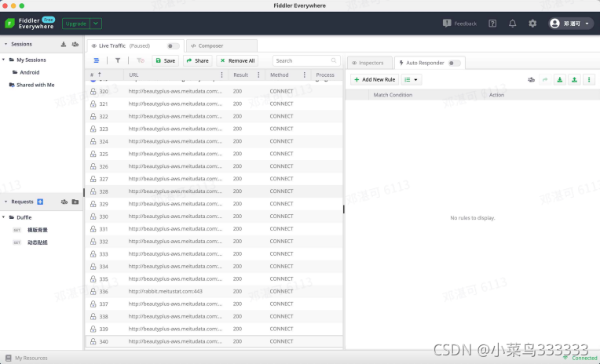Click the Save button
This screenshot has height=364, width=600.
pyautogui.click(x=165, y=60)
